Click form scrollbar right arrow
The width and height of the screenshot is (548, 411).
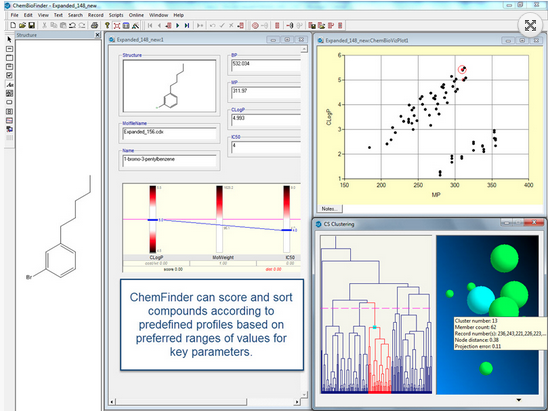coord(297,402)
